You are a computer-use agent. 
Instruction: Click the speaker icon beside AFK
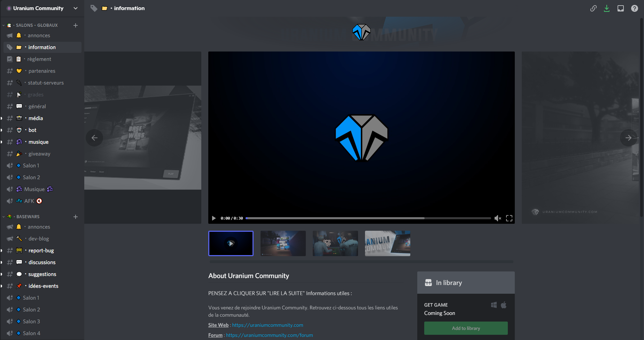tap(10, 201)
